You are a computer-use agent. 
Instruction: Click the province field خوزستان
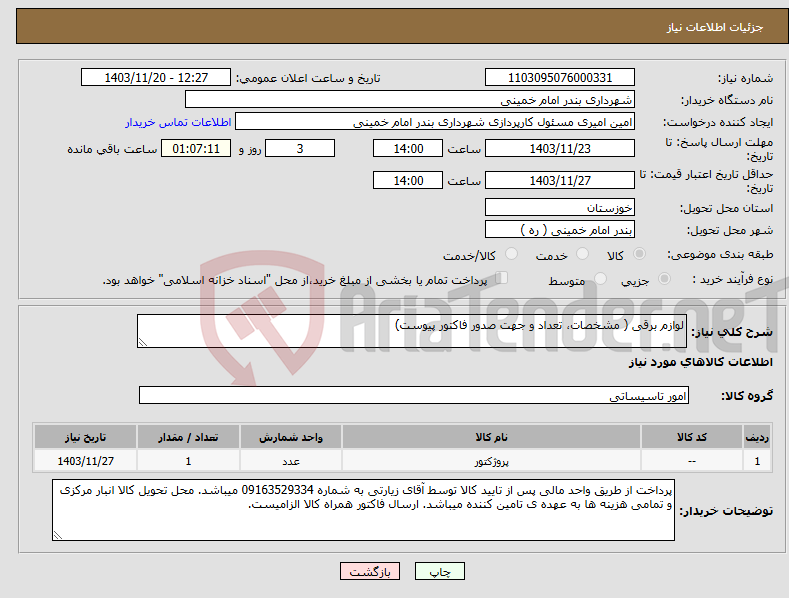[x=560, y=207]
